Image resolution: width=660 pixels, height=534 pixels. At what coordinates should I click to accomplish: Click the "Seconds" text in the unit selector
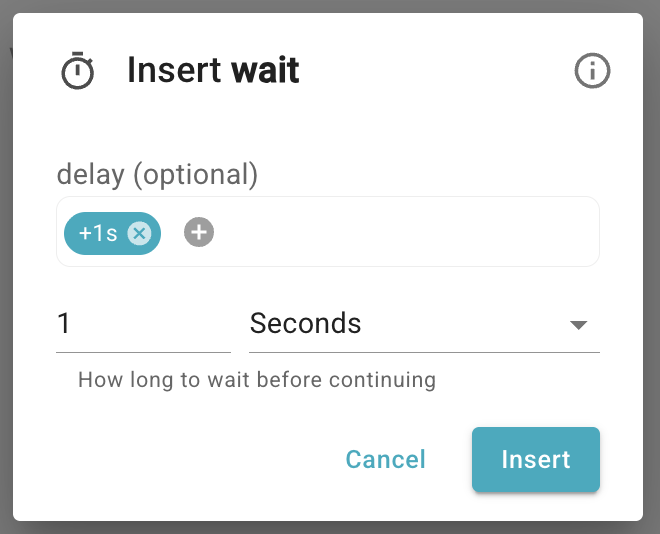click(x=305, y=324)
